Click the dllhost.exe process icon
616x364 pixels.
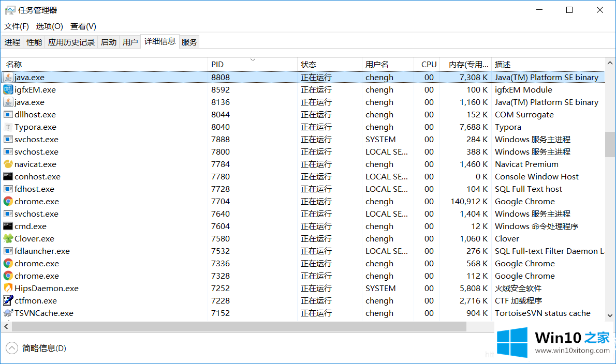pyautogui.click(x=8, y=115)
